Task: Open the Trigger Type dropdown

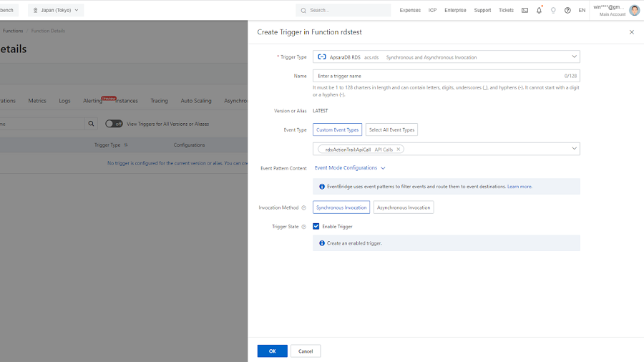Action: [574, 57]
